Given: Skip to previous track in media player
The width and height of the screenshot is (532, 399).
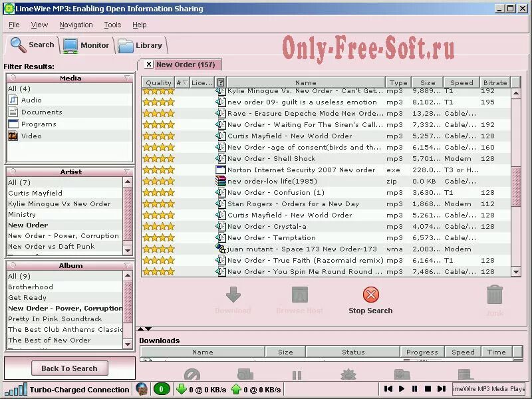Looking at the screenshot, I should (388, 389).
